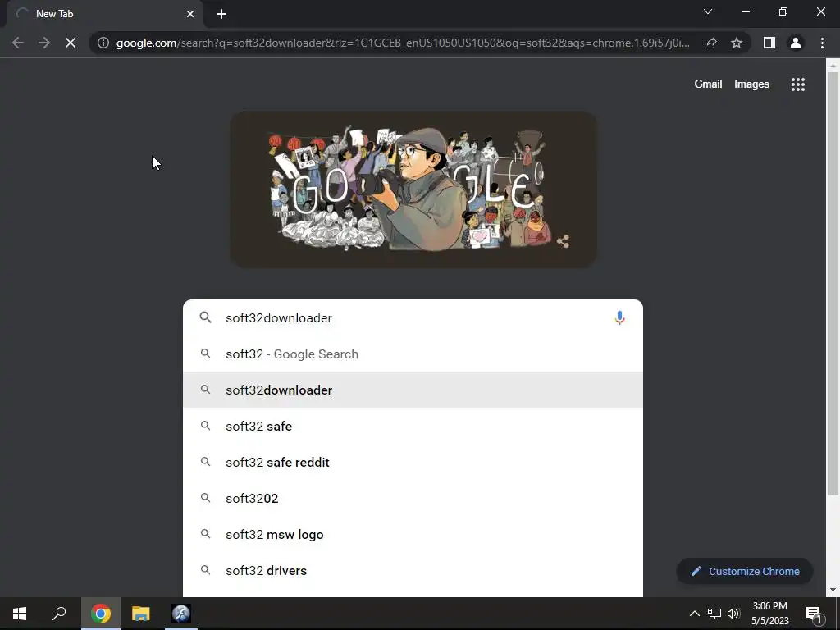The height and width of the screenshot is (630, 840).
Task: Search by voice microphone
Action: click(619, 317)
